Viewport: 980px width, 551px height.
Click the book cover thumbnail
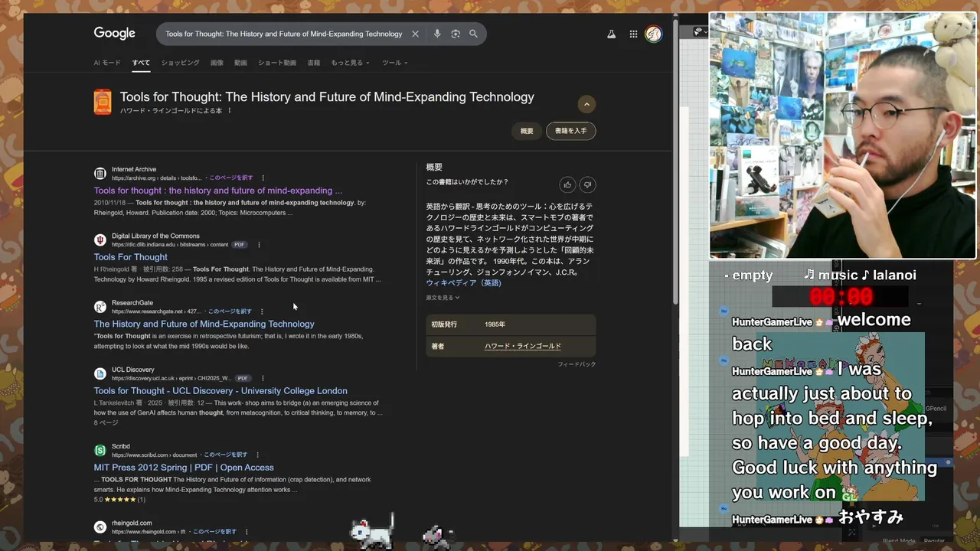click(103, 102)
